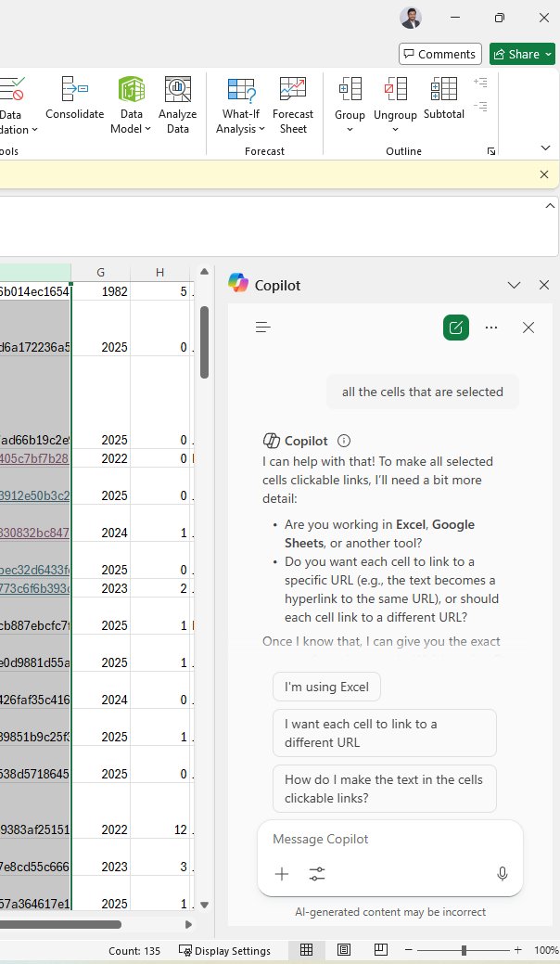Close the Copilot task pane
Viewport: 560px width, 964px height.
coord(544,285)
